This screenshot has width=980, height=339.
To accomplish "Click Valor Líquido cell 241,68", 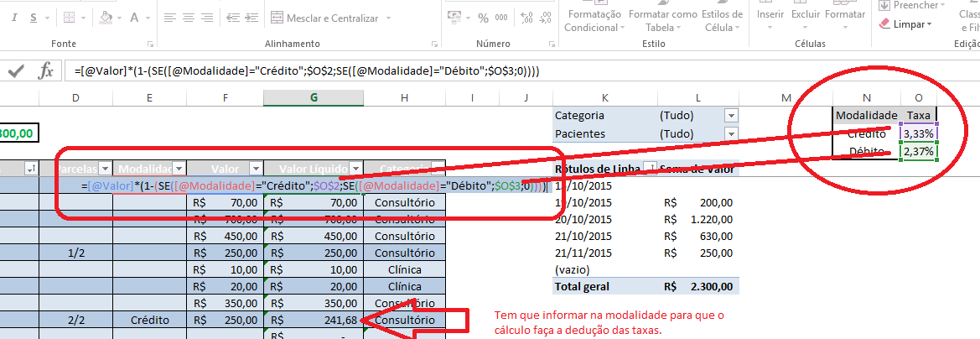I will tap(314, 320).
